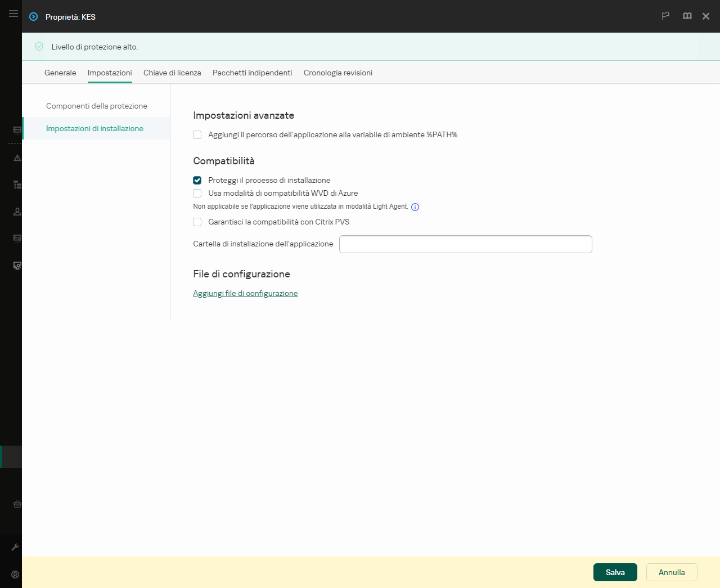Save the policy with the Salva button
Image resolution: width=720 pixels, height=588 pixels.
click(x=615, y=572)
